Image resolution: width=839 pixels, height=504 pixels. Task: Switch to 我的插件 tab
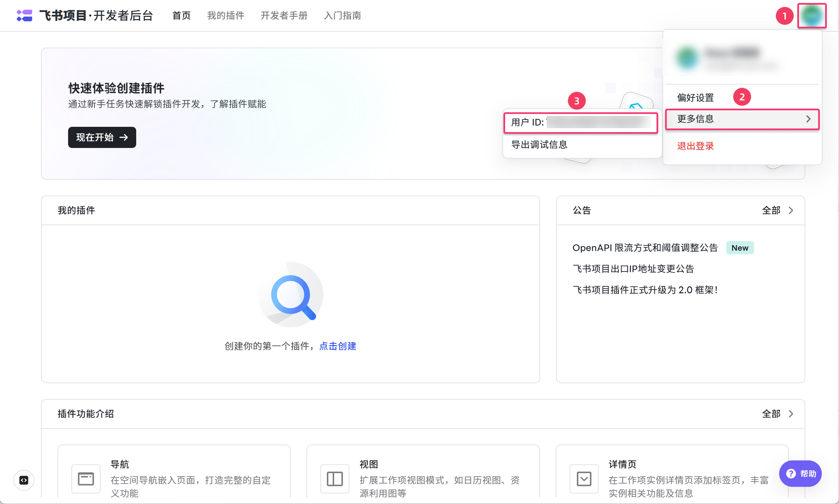[x=225, y=16]
